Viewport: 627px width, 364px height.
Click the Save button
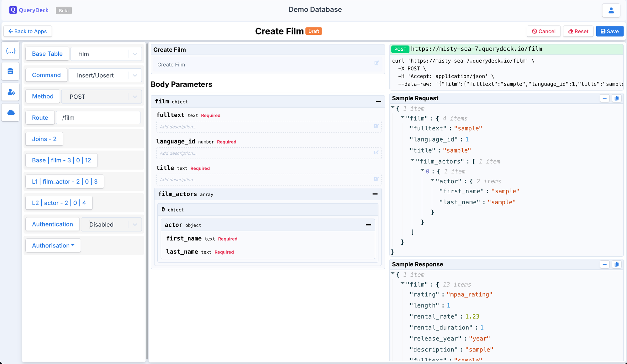(609, 31)
